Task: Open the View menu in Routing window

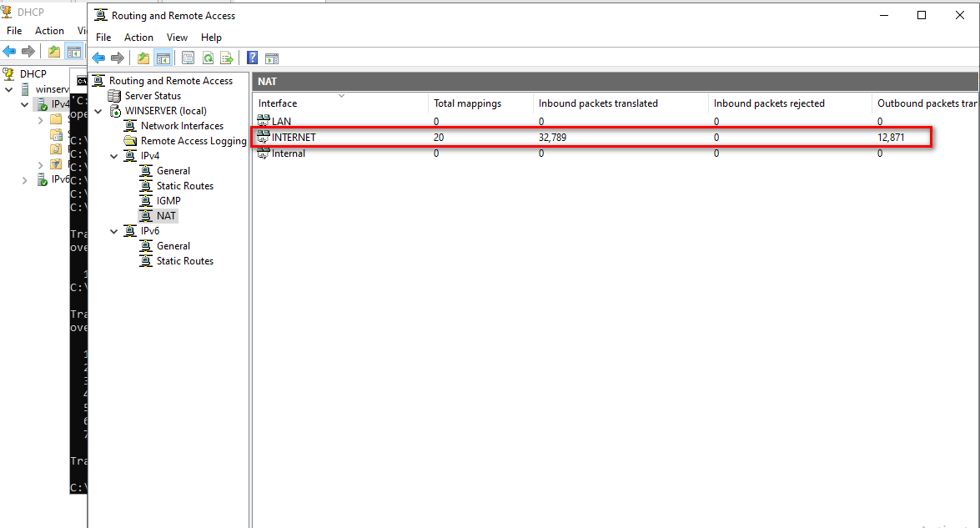Action: click(177, 38)
